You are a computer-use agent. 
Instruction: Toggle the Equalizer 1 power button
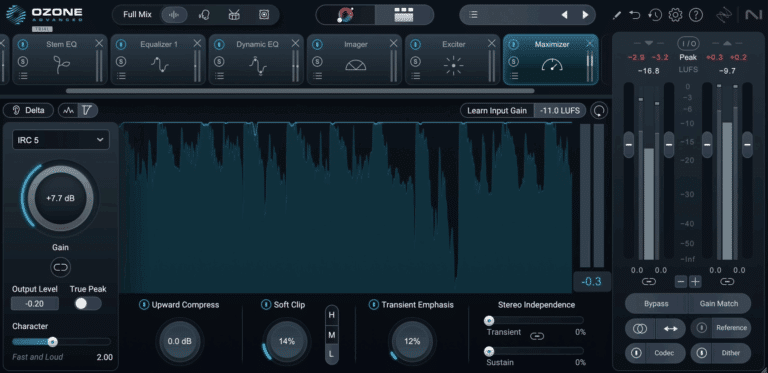pos(121,45)
